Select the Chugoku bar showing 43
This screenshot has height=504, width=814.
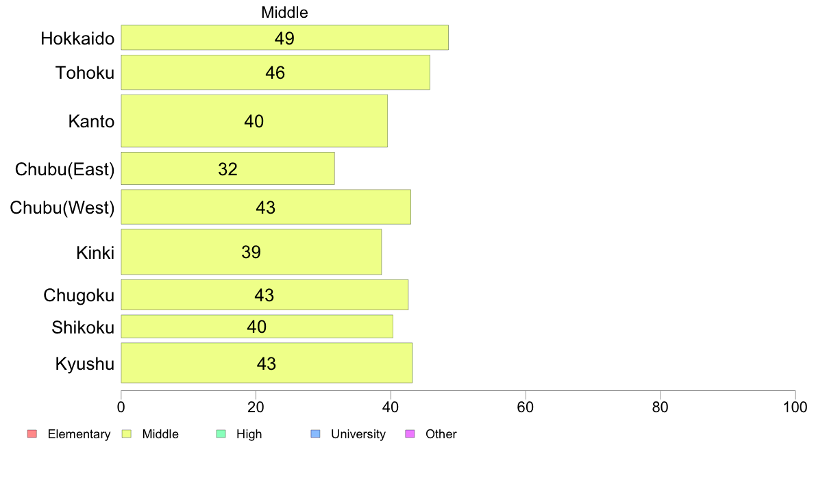pyautogui.click(x=264, y=295)
